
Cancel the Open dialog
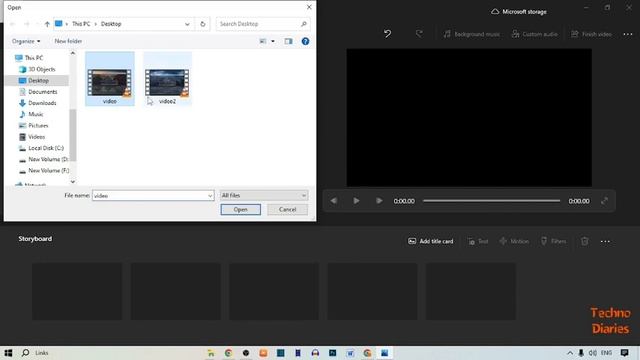coord(287,209)
